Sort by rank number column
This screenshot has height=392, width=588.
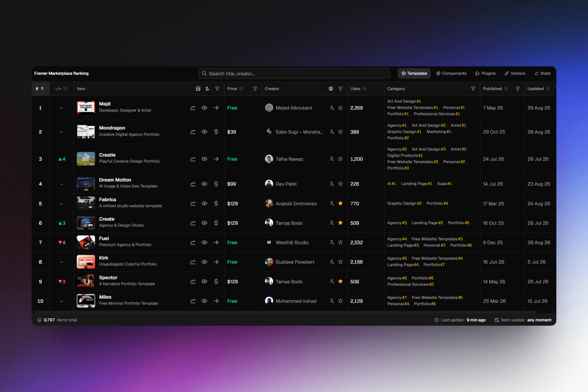pyautogui.click(x=40, y=89)
